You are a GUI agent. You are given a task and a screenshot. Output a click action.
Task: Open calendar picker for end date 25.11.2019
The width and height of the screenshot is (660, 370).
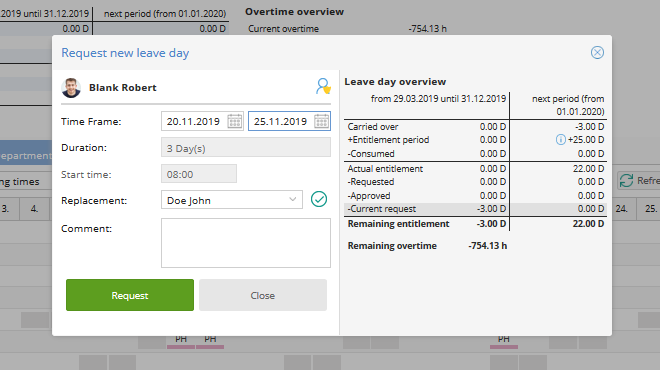point(321,121)
